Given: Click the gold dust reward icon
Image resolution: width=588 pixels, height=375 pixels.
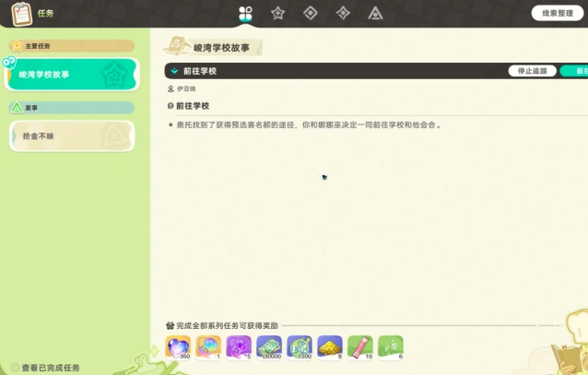Looking at the screenshot, I should tap(330, 347).
